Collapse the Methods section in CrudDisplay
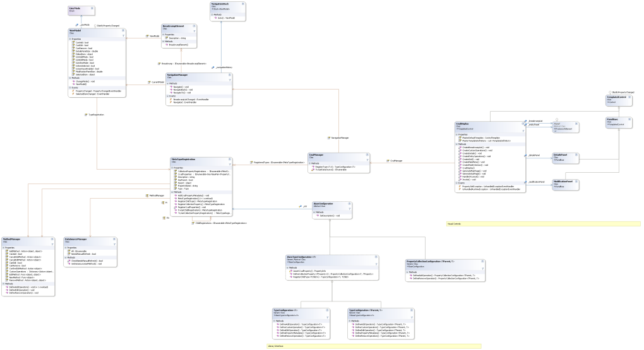644x350 pixels. pyautogui.click(x=457, y=144)
